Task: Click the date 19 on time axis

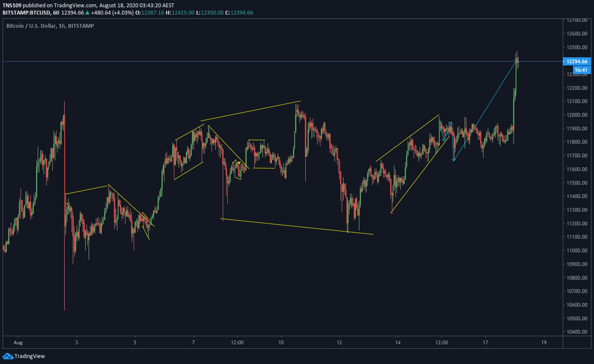Action: 543,343
